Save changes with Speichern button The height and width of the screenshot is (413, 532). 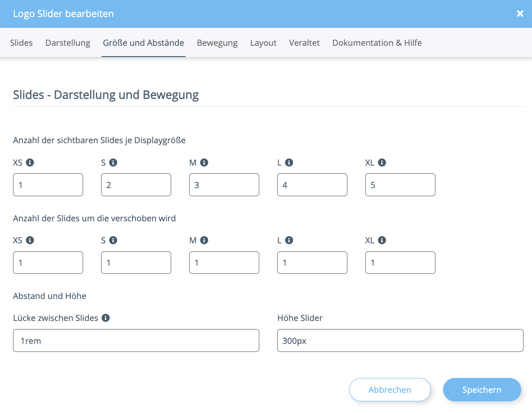pos(482,390)
